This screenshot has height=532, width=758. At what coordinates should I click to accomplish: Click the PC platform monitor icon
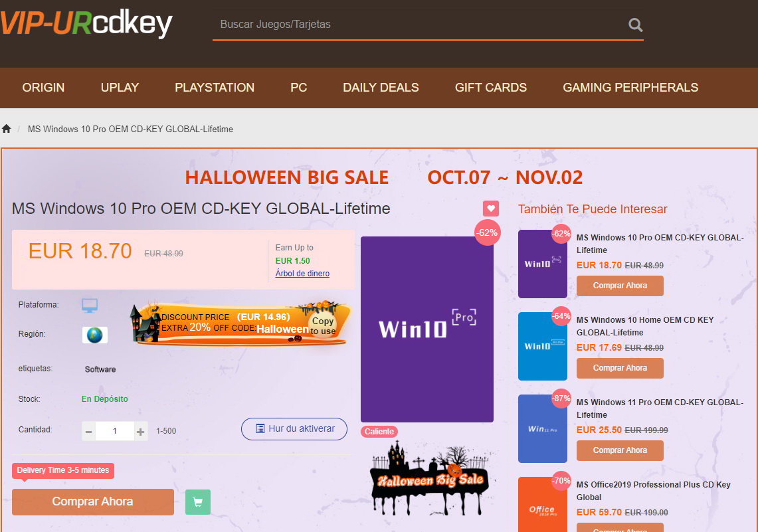click(x=90, y=306)
